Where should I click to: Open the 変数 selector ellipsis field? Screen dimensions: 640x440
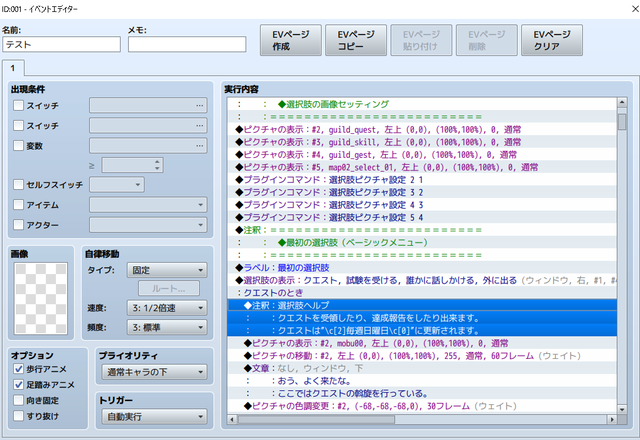[148, 145]
